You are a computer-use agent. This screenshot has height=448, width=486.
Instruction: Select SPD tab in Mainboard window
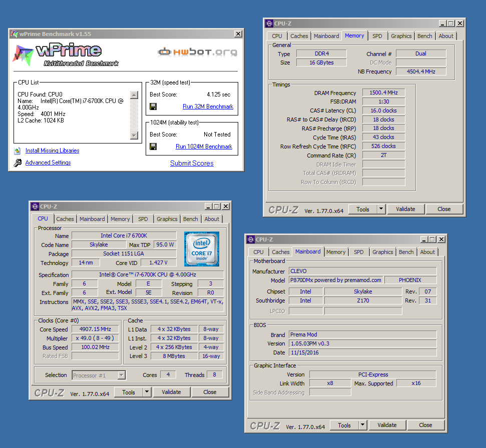tap(358, 252)
